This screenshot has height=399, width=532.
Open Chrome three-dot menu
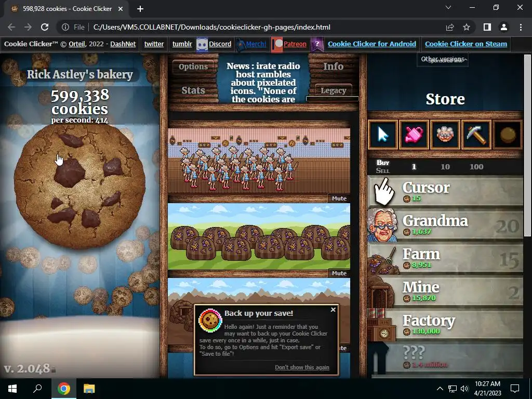tap(521, 27)
